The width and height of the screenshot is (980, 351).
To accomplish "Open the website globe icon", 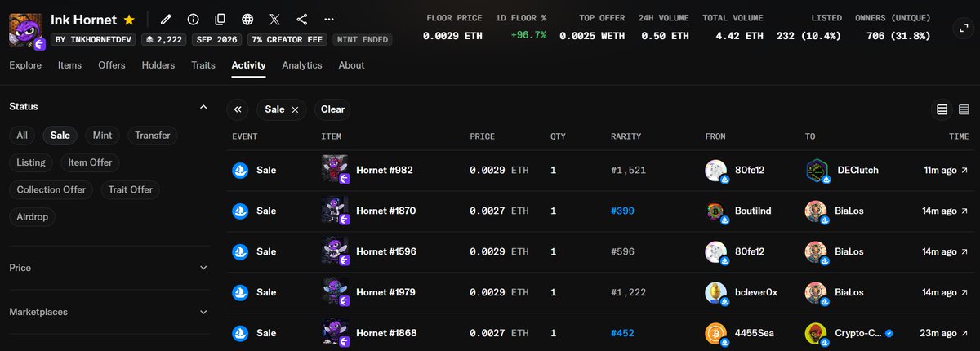I will point(247,19).
